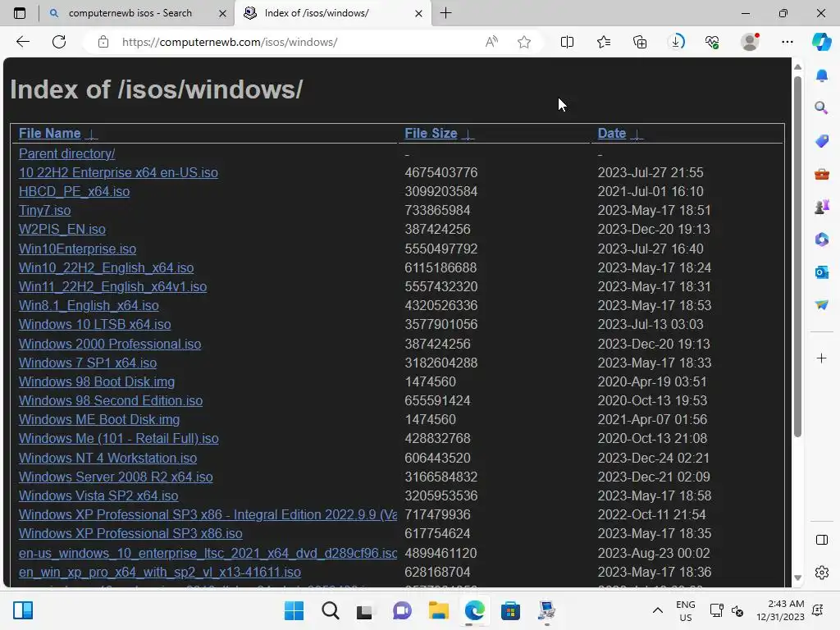Download Windows 98 Boot Disk.img link
Image resolution: width=840 pixels, height=630 pixels.
point(97,382)
